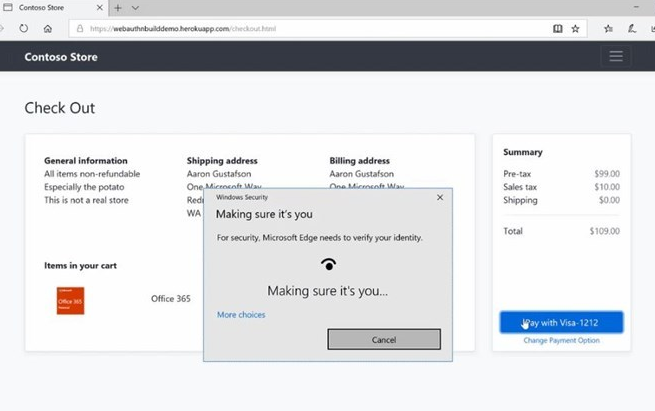
Task: Add page to favorites star icon
Action: pyautogui.click(x=575, y=28)
